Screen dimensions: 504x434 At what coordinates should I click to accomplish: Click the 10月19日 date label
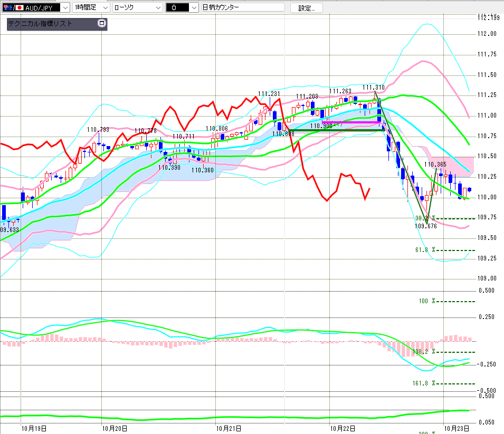[34, 429]
